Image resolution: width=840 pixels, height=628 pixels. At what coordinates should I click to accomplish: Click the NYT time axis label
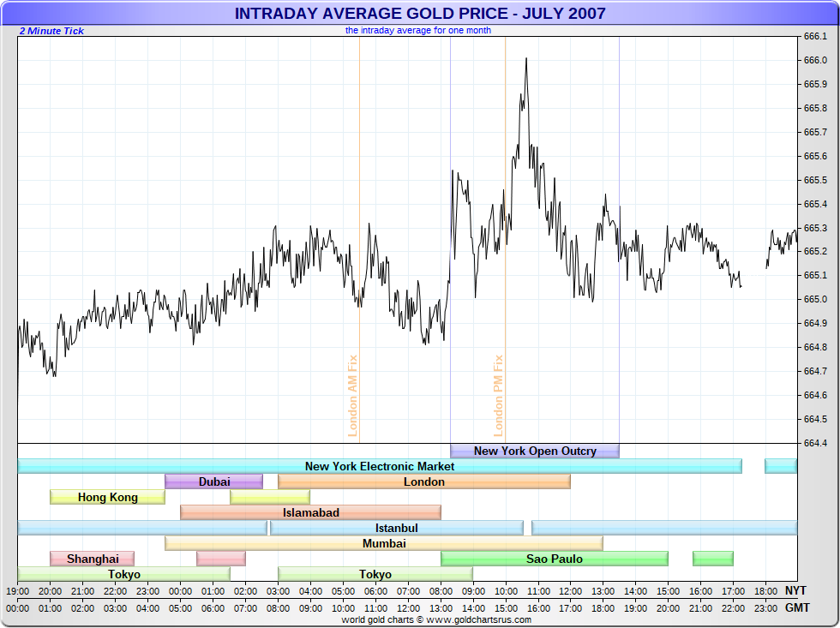[796, 590]
